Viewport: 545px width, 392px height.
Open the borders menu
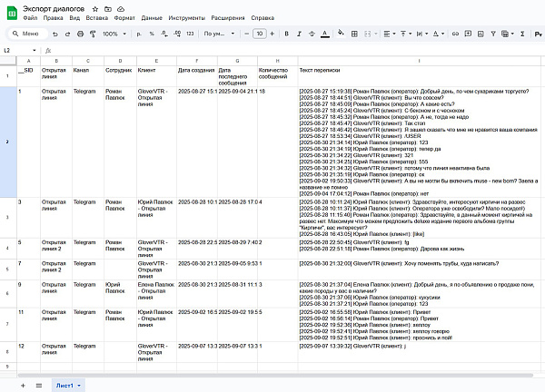pos(354,34)
